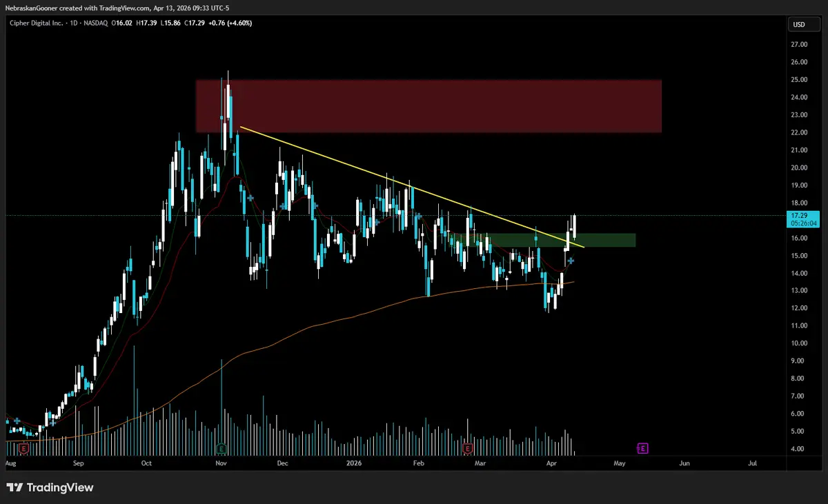Click the 16.00 price axis label
The width and height of the screenshot is (828, 504).
pyautogui.click(x=799, y=239)
